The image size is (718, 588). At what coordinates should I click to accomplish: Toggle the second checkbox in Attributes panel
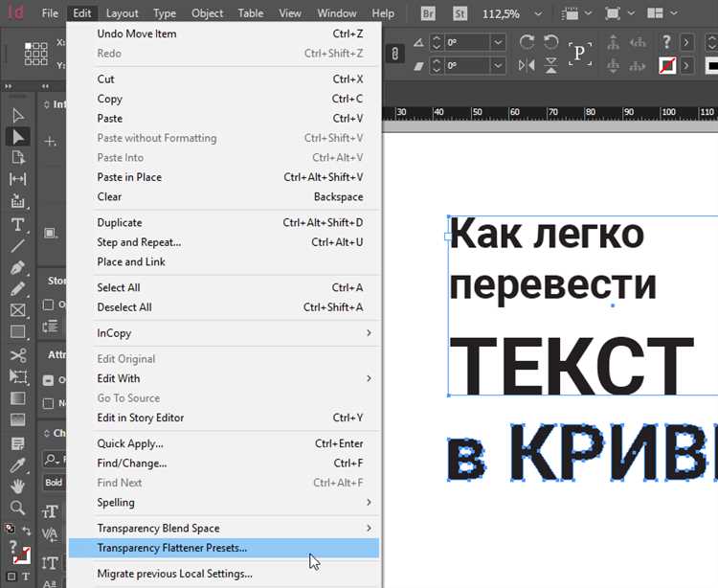tap(49, 403)
